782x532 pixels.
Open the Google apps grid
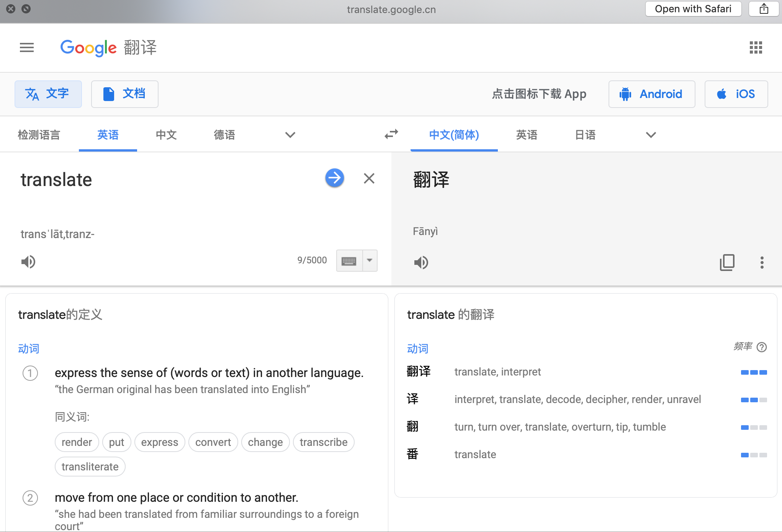coord(756,47)
